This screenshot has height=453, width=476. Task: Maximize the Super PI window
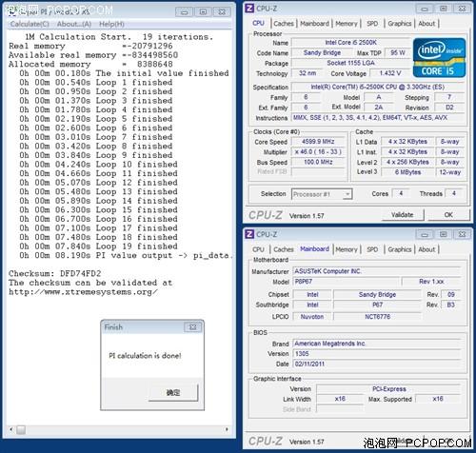click(x=203, y=11)
